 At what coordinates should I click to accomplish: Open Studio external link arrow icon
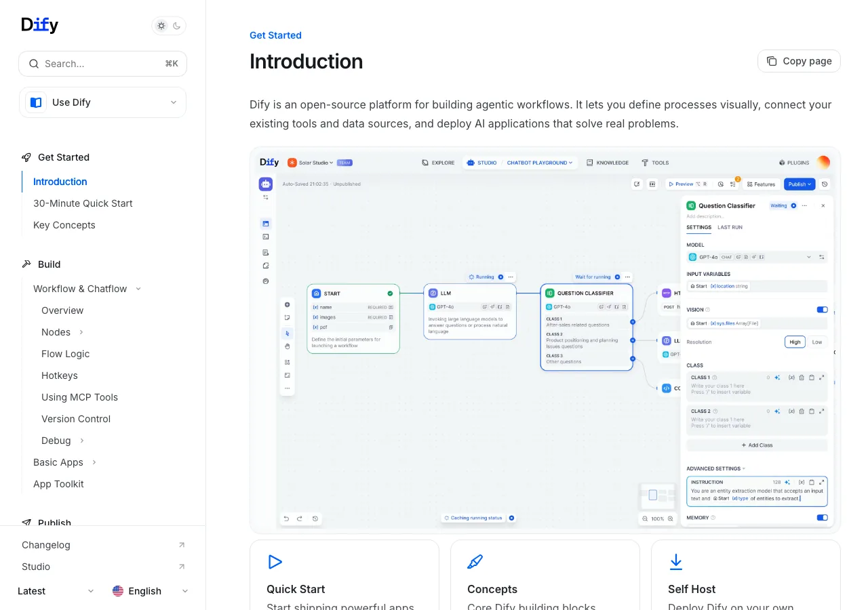(182, 567)
